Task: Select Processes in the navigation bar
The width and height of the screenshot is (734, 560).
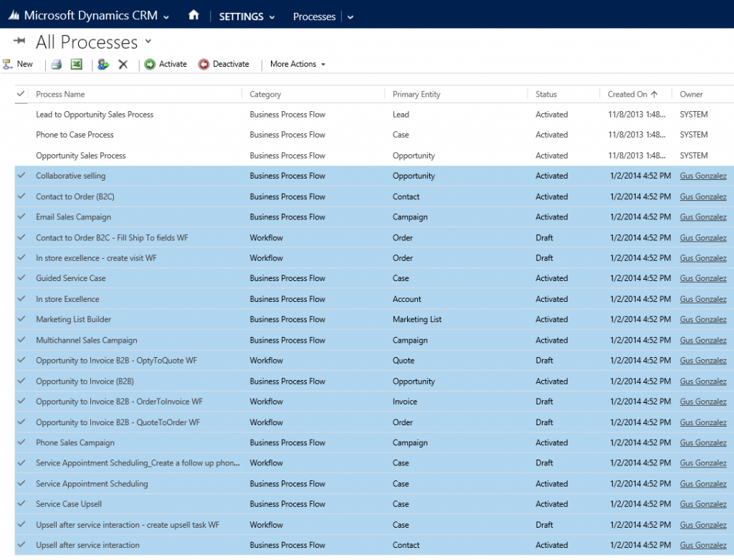Action: click(314, 16)
